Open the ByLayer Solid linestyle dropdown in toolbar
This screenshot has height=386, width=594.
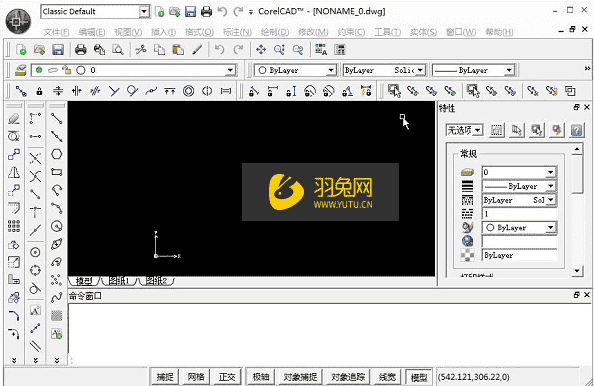click(384, 70)
